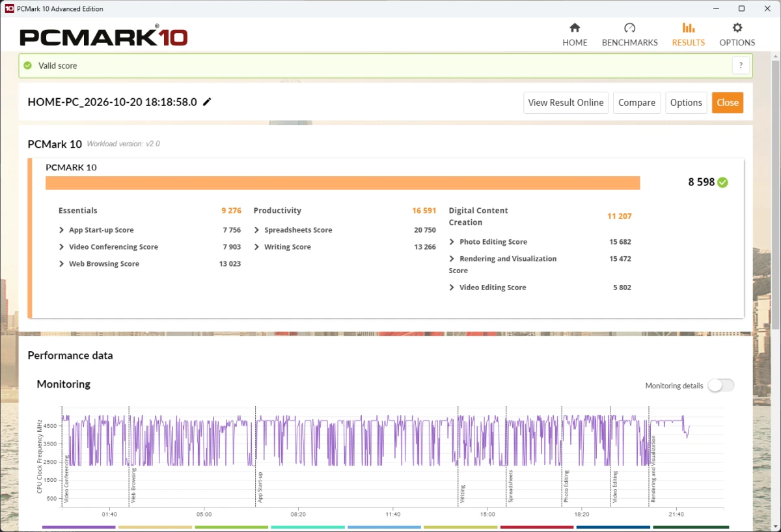Click the PCMARK 10 logo

tap(103, 36)
